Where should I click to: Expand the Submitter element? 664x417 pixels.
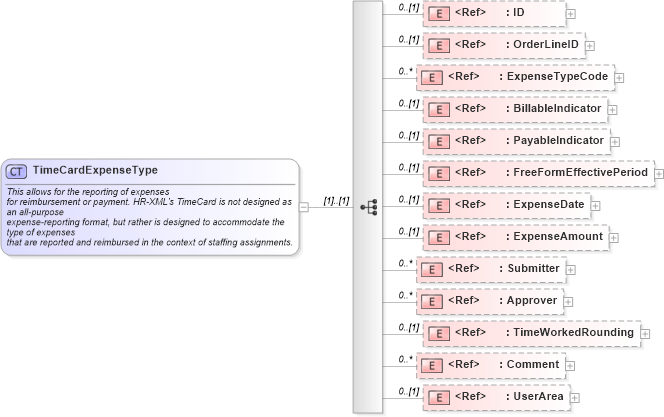tap(571, 270)
